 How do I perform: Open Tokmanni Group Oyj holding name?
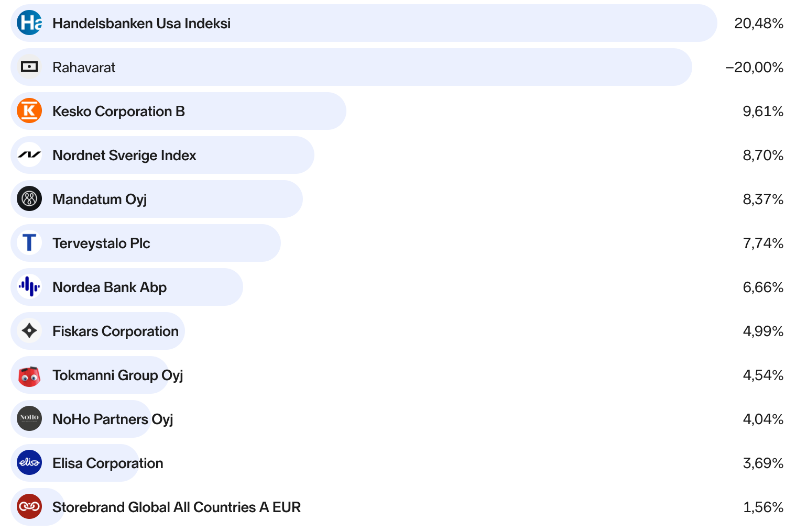(x=118, y=375)
